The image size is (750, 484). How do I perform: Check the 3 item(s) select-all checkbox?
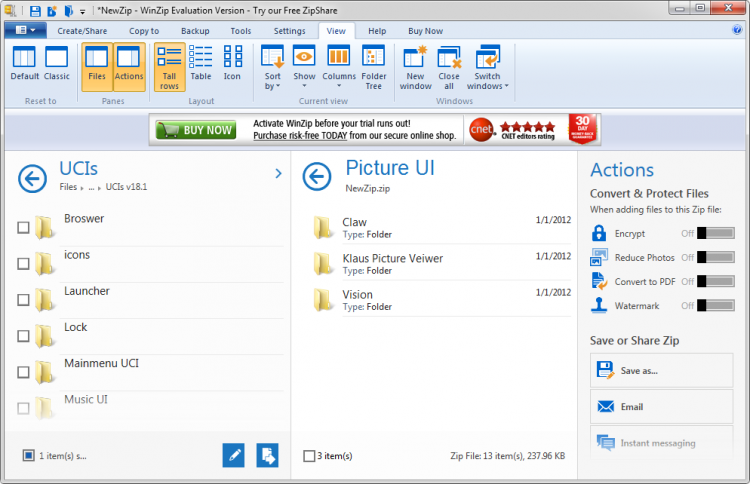(309, 456)
